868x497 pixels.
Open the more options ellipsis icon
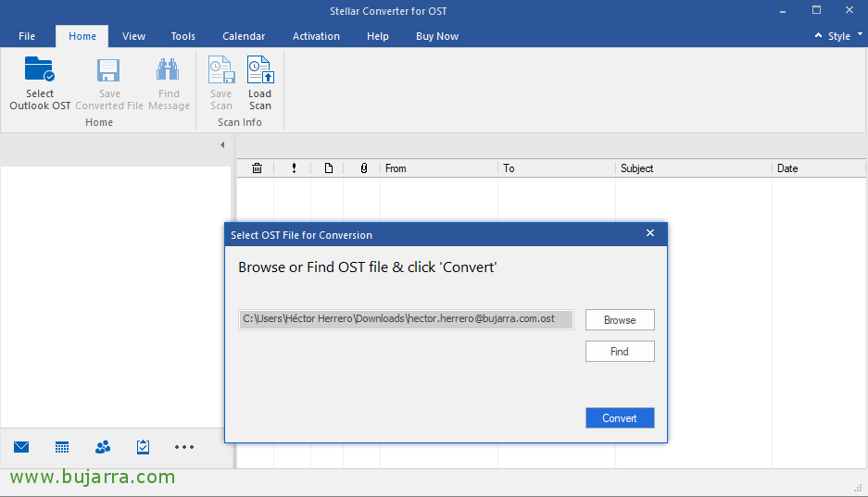point(184,447)
